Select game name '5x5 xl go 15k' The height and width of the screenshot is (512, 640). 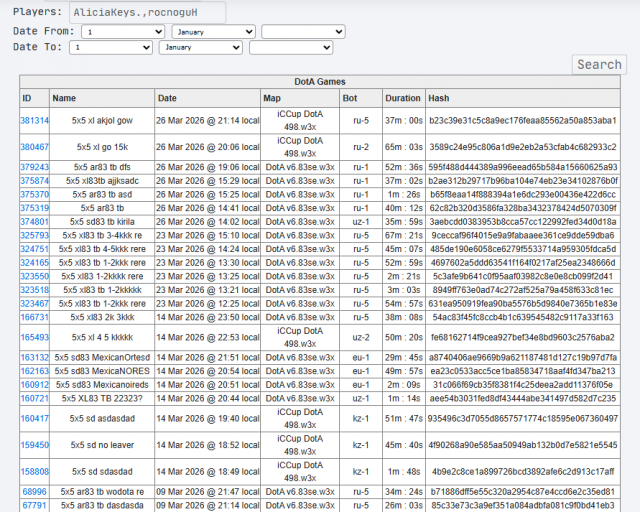(102, 147)
